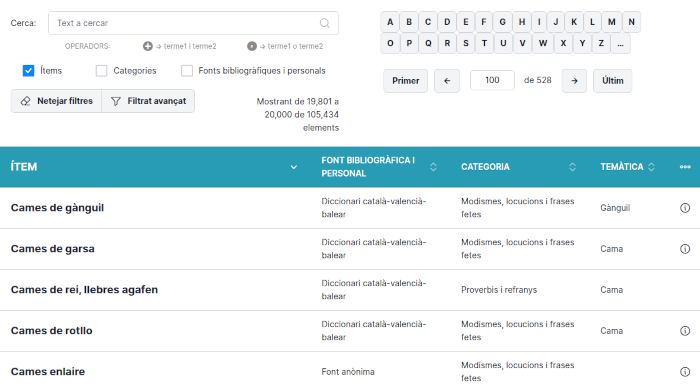Filter by letter L
The image size is (700, 389).
[x=592, y=22]
